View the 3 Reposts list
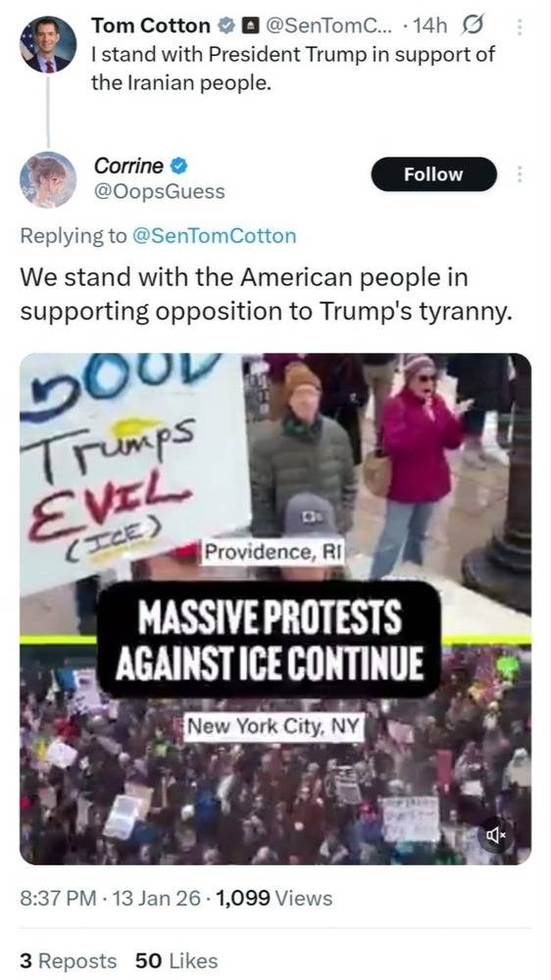551x980 pixels. [69, 960]
